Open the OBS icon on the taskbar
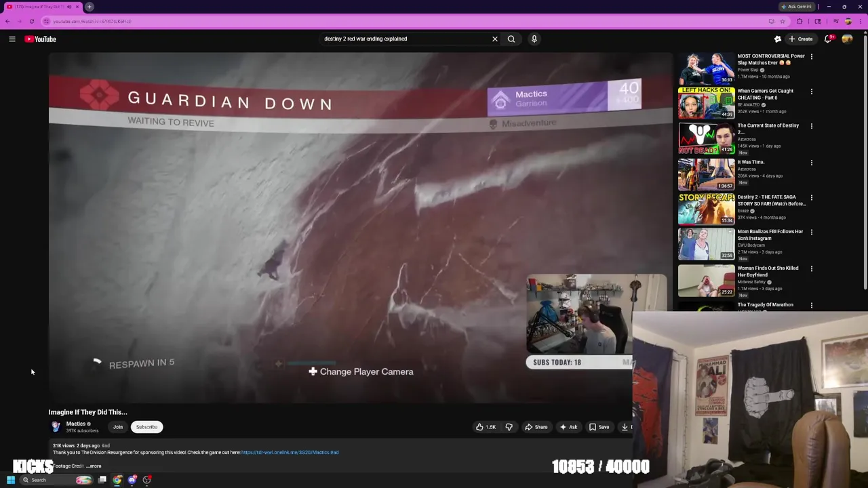Image resolution: width=868 pixels, height=488 pixels. point(147,480)
